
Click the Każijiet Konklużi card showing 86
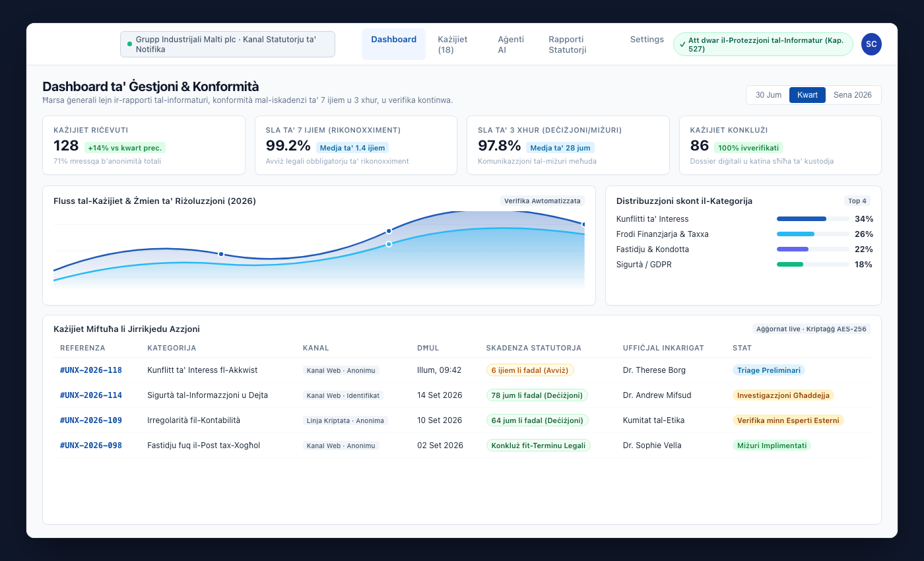780,145
